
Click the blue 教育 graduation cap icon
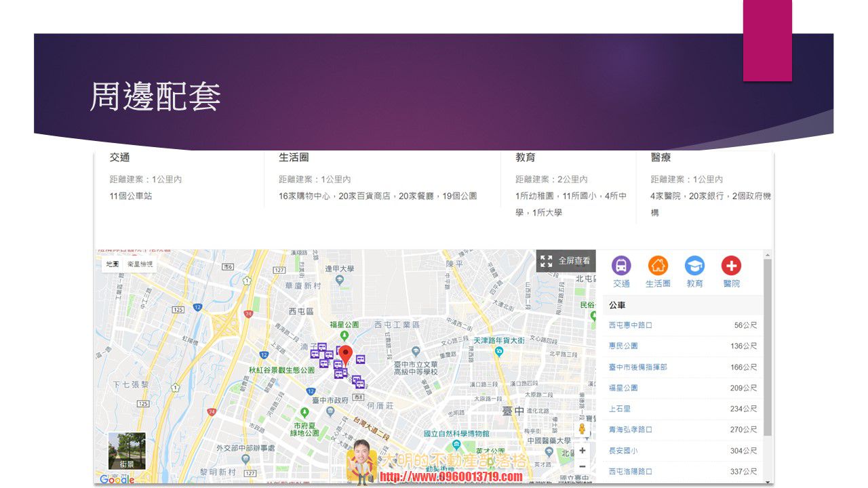694,266
